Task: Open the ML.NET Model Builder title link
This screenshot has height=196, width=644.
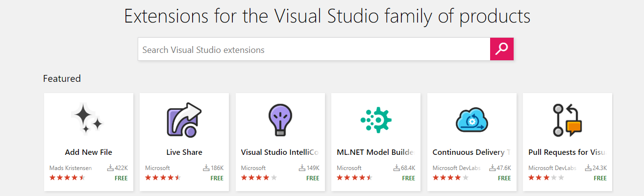Action: tap(375, 152)
